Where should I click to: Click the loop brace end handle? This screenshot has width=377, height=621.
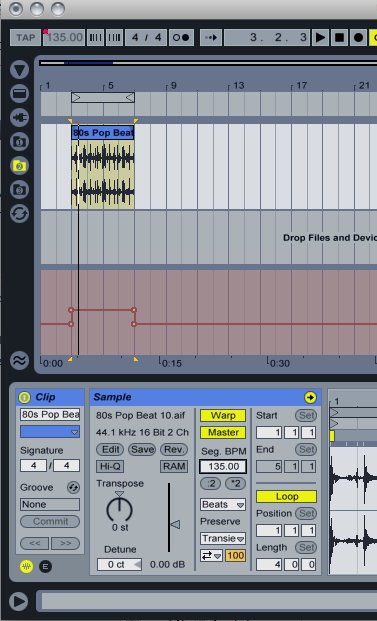point(130,97)
